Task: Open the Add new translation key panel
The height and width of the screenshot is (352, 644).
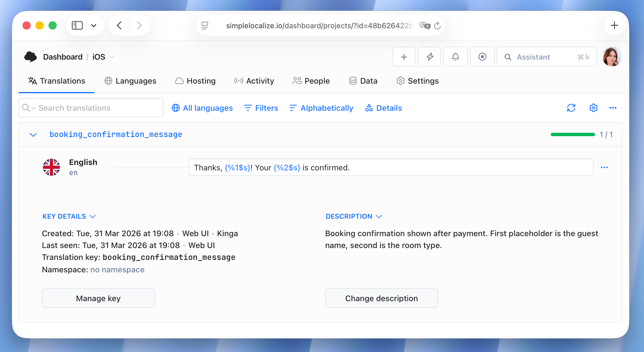Action: click(x=404, y=57)
